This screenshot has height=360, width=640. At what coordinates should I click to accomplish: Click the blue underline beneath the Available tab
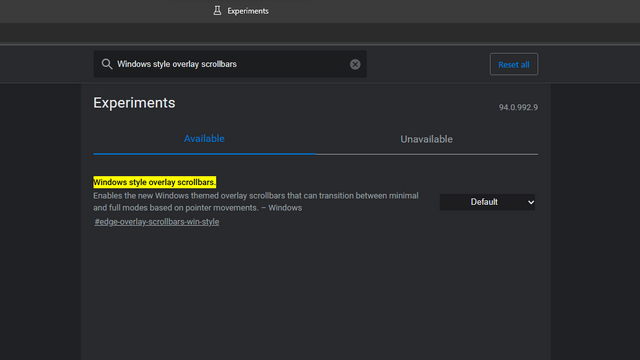click(x=204, y=154)
